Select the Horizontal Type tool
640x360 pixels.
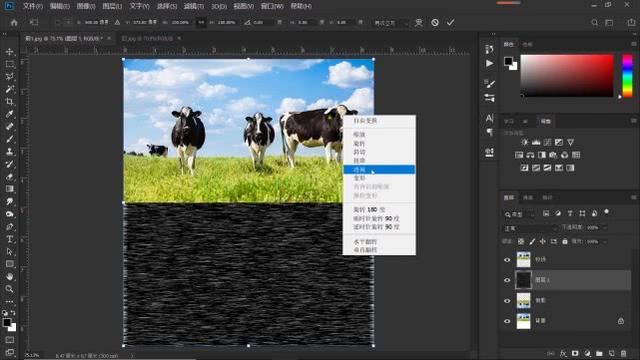coord(10,239)
